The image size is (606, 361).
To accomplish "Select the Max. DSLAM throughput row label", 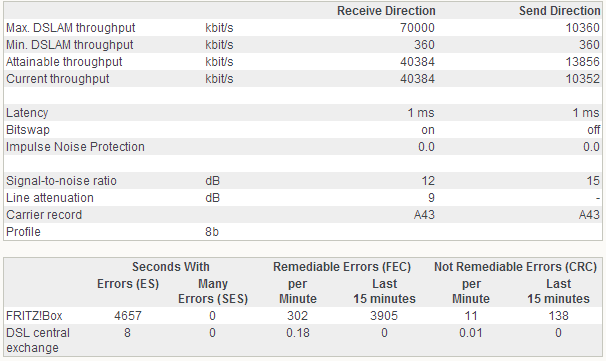I will click(71, 28).
